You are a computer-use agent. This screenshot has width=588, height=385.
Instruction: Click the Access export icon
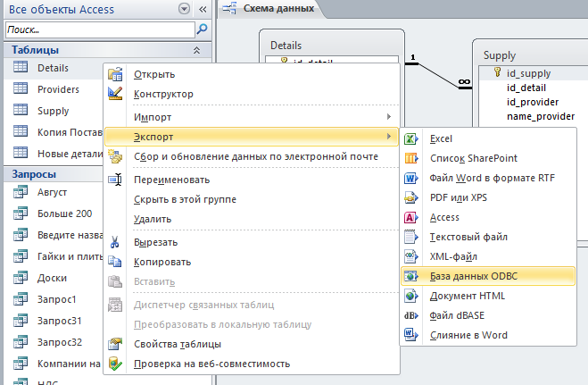[411, 217]
